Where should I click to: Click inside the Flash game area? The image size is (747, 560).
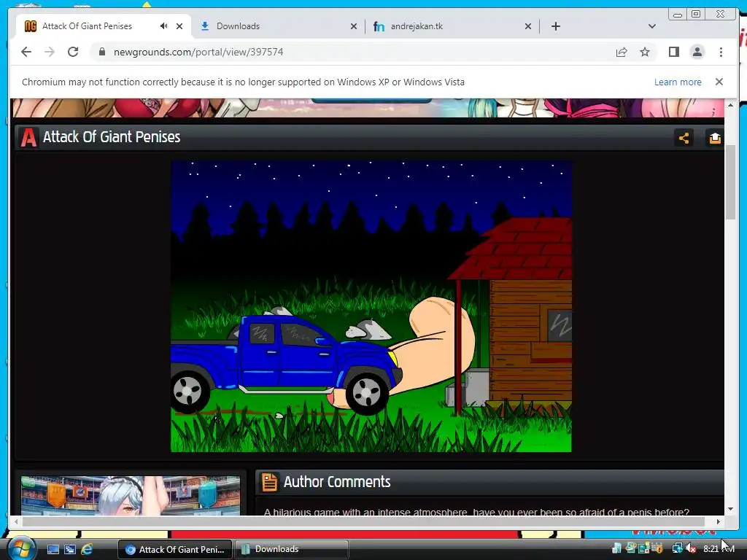[371, 306]
